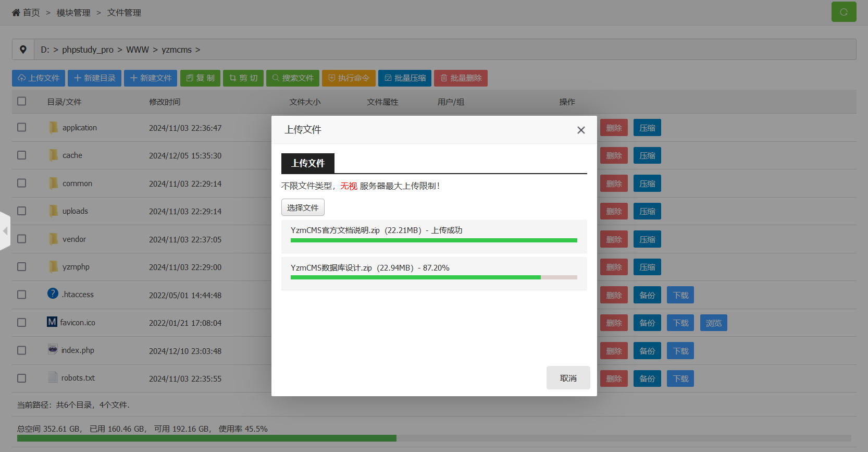Viewport: 868px width, 452px height.
Task: Click the home icon in breadcrumb
Action: point(16,13)
